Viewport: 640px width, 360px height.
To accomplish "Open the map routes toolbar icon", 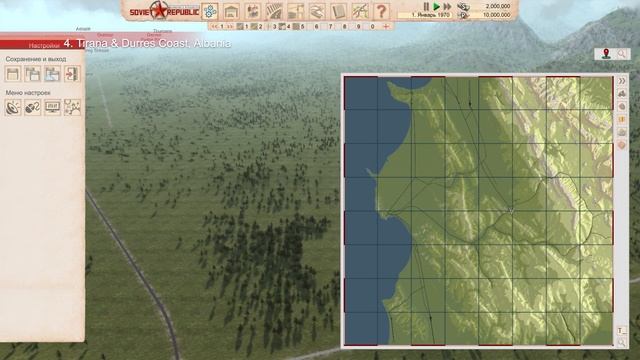I will tap(360, 11).
